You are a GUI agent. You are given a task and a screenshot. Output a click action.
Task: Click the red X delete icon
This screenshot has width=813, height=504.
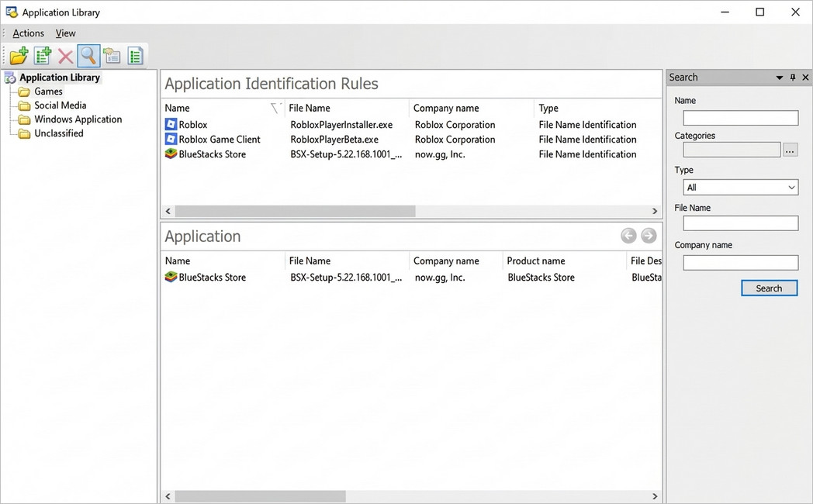[65, 56]
